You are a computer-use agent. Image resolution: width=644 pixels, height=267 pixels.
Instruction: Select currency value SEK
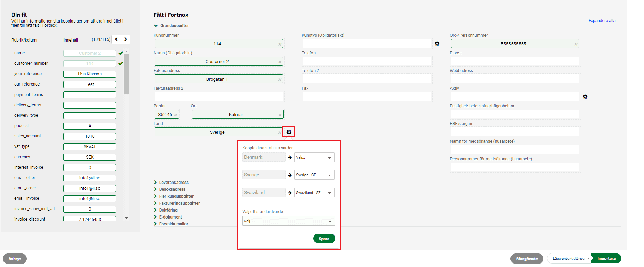coord(90,157)
